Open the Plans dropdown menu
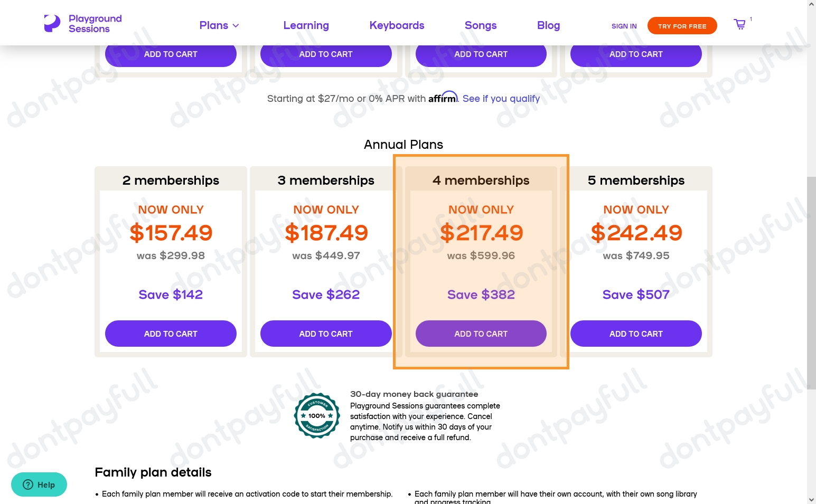 coord(214,25)
